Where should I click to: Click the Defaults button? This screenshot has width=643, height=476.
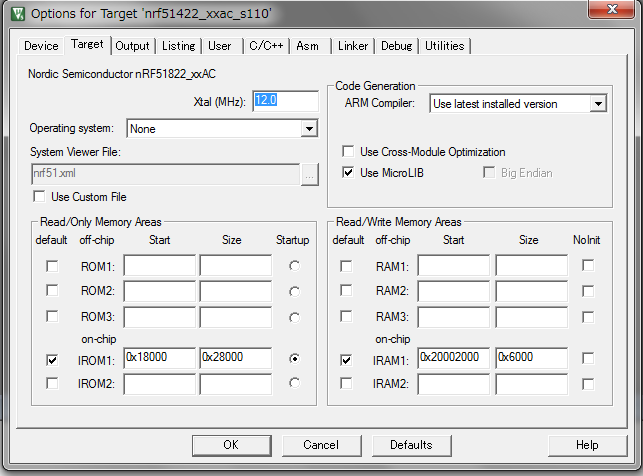tap(411, 445)
